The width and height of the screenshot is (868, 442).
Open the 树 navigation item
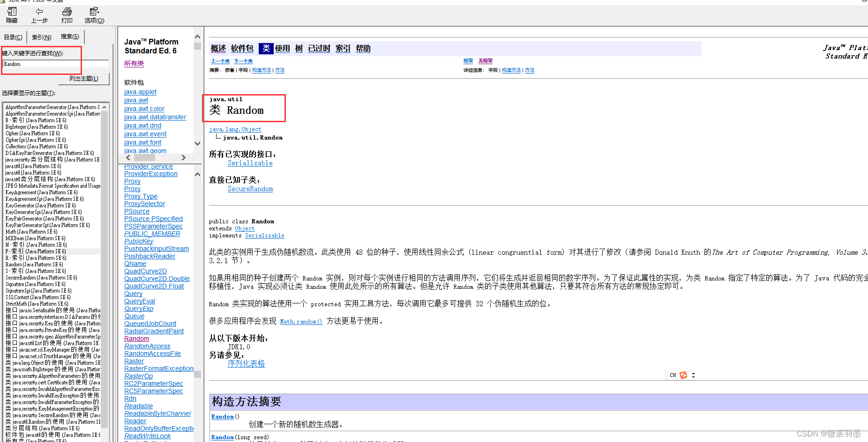click(299, 48)
